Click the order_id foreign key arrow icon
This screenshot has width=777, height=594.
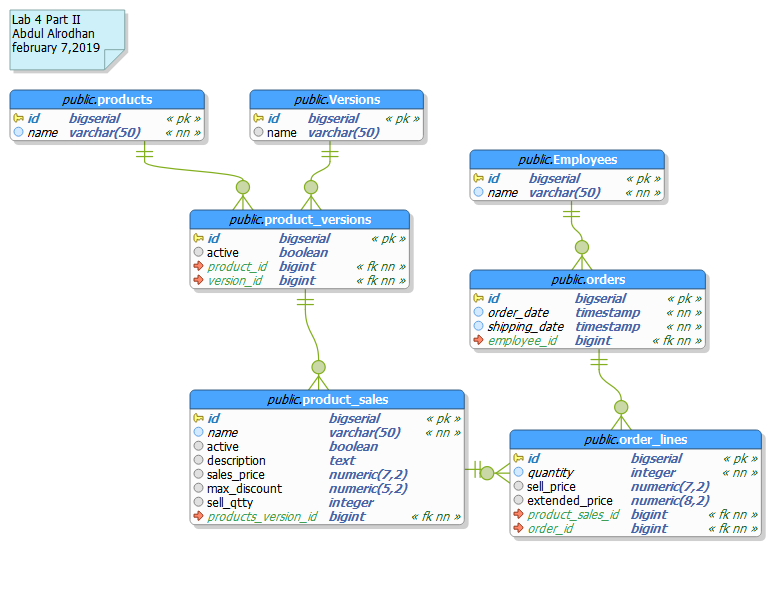pyautogui.click(x=518, y=529)
